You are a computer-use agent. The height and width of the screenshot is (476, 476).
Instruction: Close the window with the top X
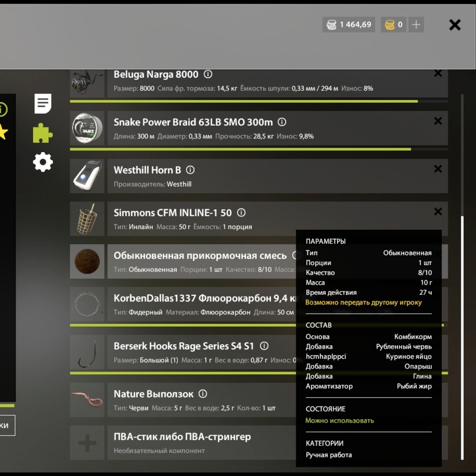(x=455, y=25)
